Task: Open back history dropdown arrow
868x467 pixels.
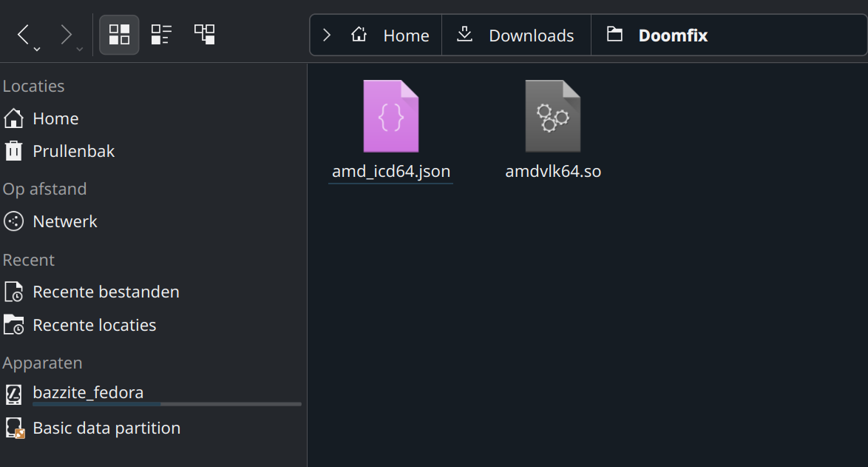Action: (x=37, y=50)
